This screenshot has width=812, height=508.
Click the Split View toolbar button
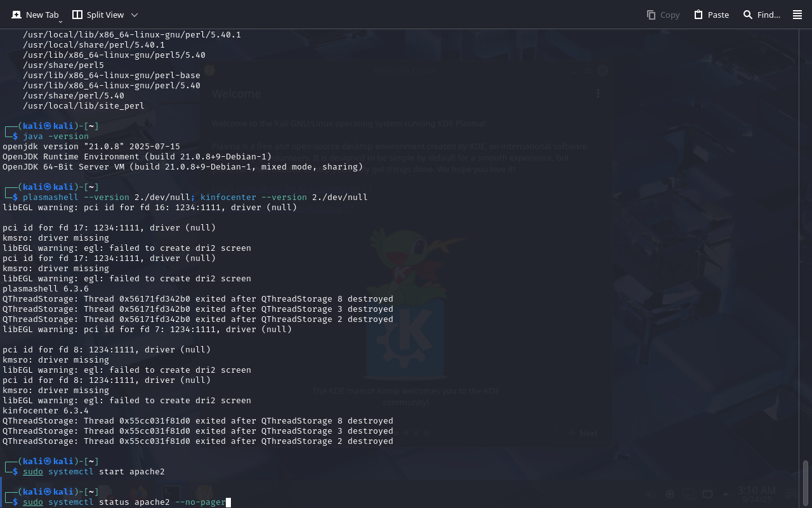click(x=98, y=15)
